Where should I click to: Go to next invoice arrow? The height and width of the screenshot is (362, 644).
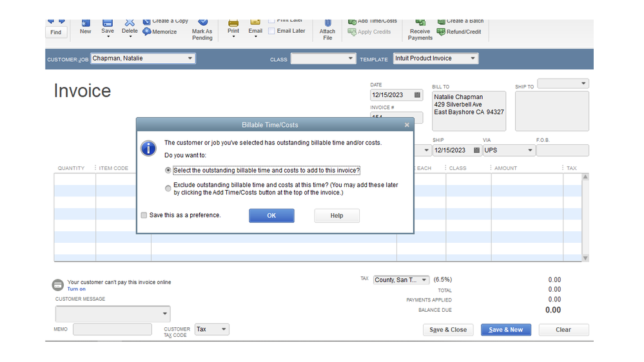pos(62,21)
